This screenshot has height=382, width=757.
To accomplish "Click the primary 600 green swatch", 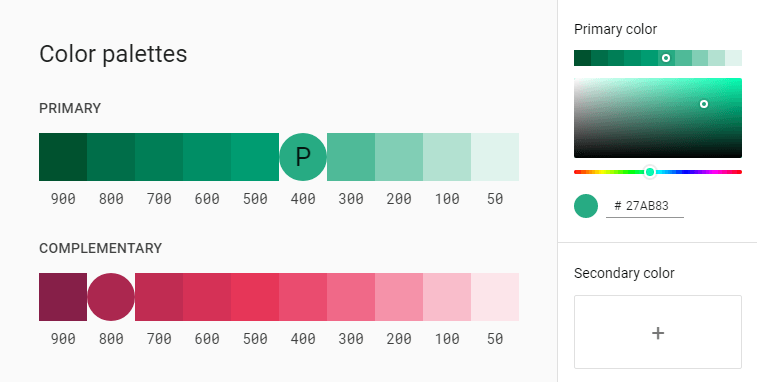I will pos(207,157).
